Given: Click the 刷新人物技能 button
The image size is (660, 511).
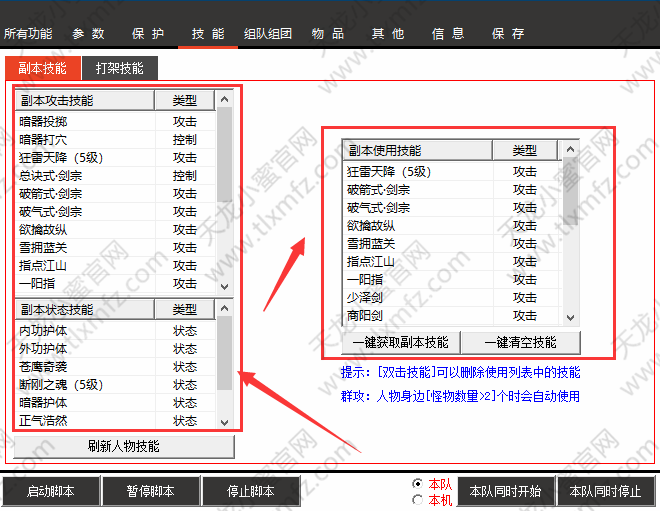Looking at the screenshot, I should [x=124, y=446].
